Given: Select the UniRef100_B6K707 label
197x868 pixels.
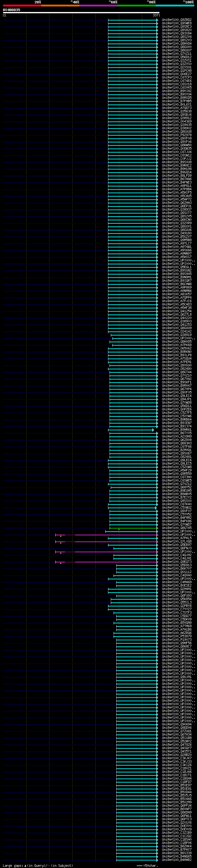Looking at the screenshot, I should tap(176, 569).
